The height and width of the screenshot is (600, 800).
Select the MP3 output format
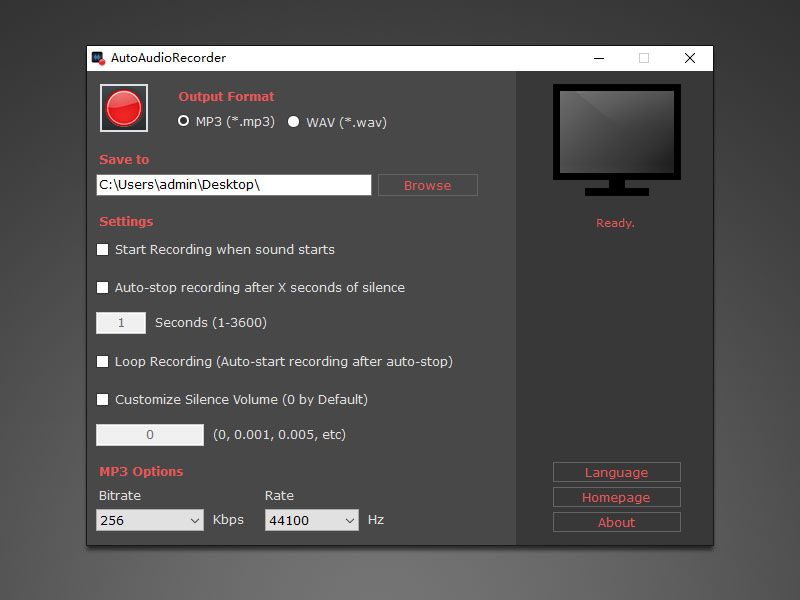[183, 121]
